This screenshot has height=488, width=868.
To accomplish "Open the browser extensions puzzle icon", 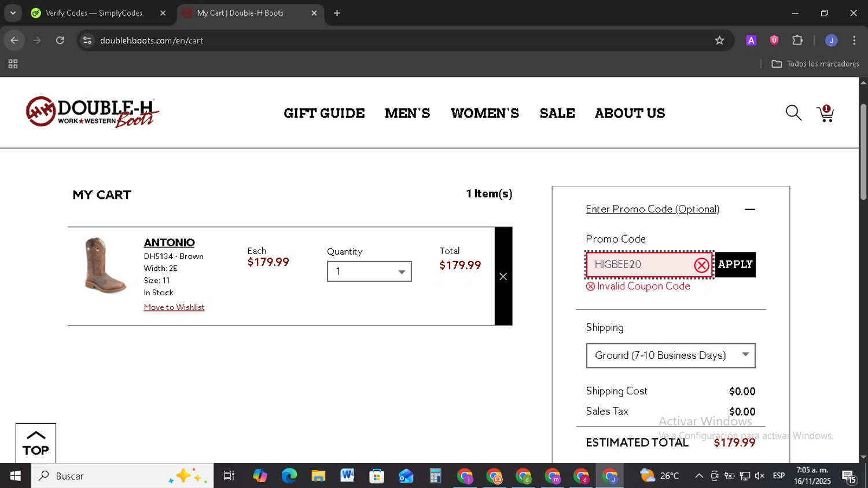I will [x=797, y=41].
